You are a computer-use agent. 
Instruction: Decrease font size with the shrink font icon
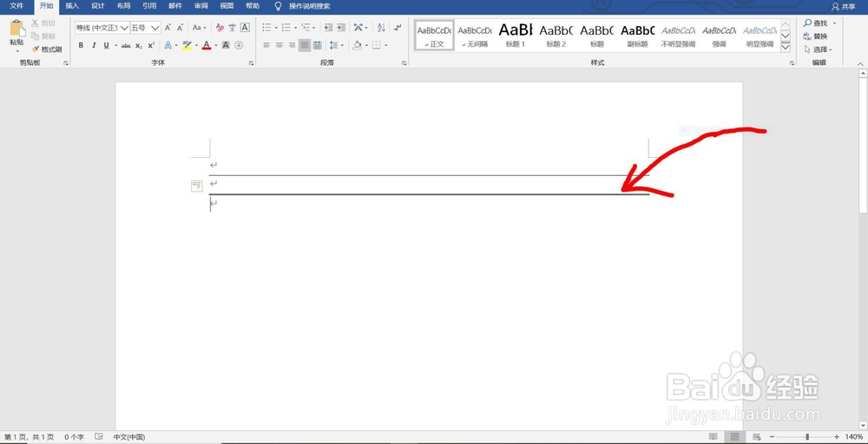click(180, 28)
